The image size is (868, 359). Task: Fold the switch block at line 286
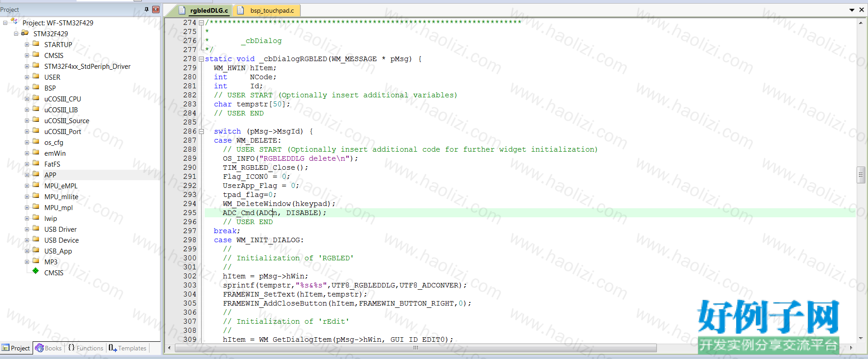(x=201, y=131)
